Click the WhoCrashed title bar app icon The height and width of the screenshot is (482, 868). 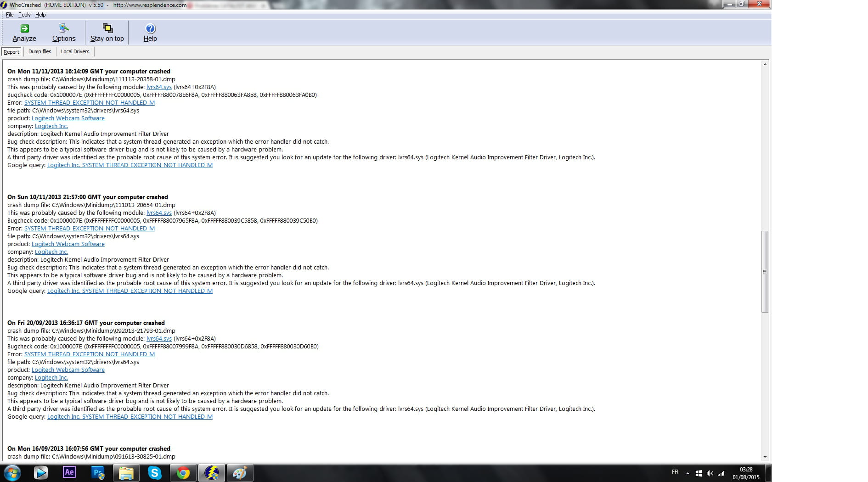tap(4, 5)
